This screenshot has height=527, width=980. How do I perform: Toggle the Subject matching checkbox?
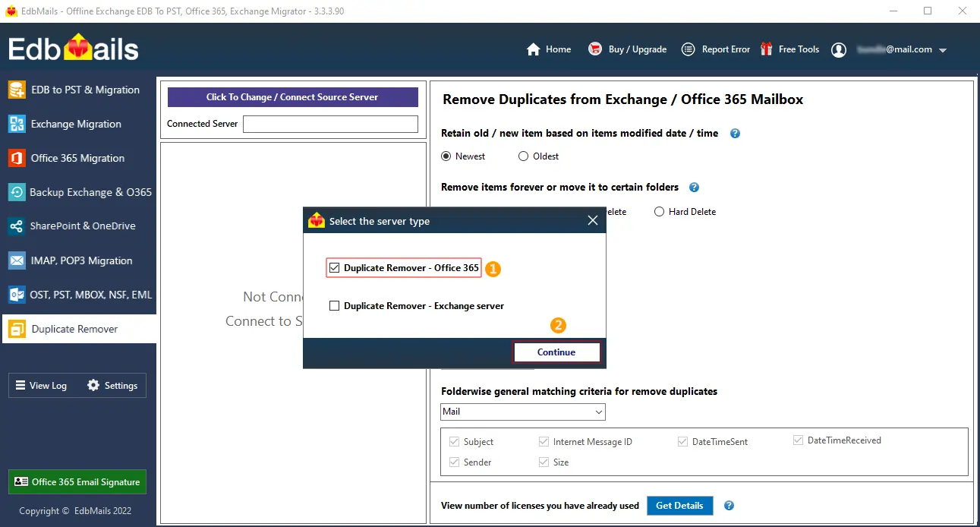pos(454,441)
